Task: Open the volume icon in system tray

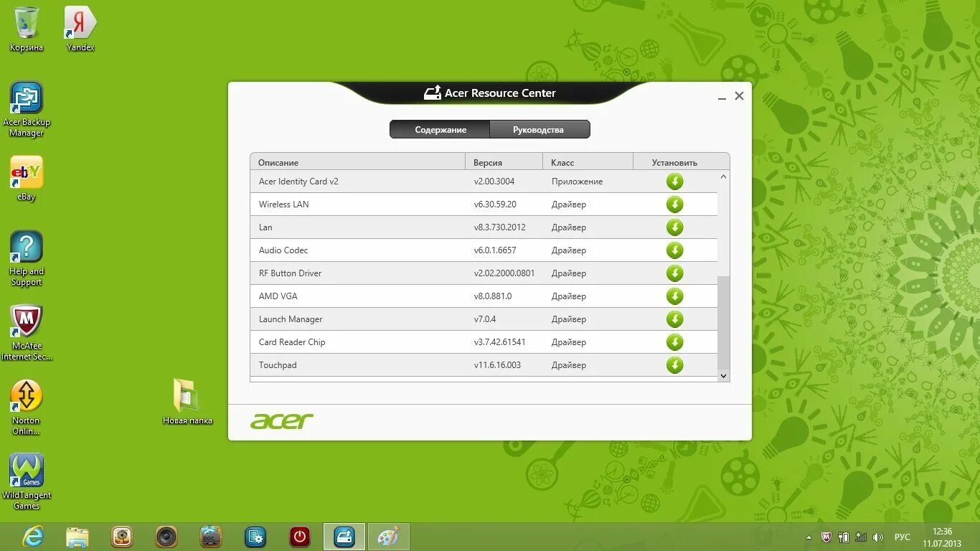Action: coord(878,537)
